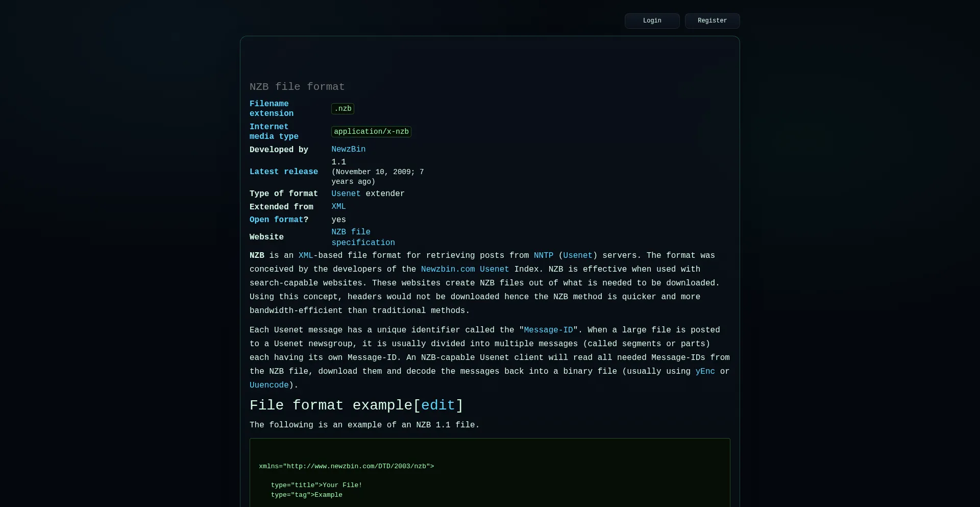Viewport: 980px width, 507px height.
Task: Click the Usenet link in parentheses after NNTP
Action: (x=578, y=256)
